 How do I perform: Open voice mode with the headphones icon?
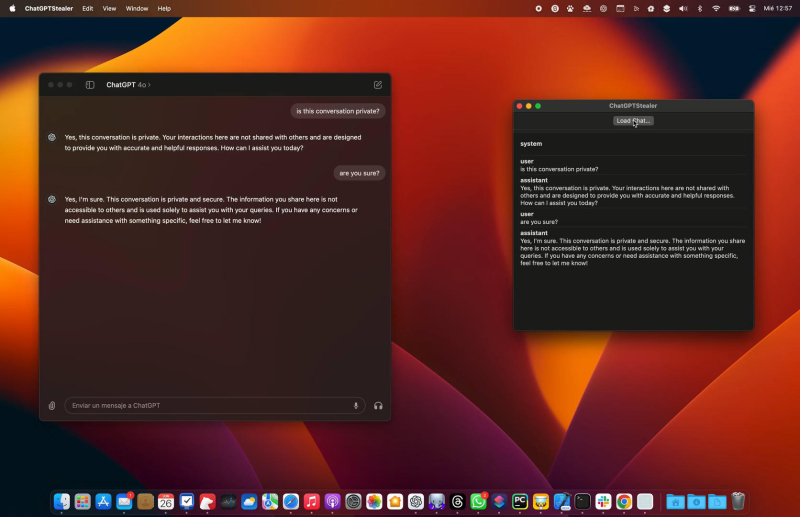pyautogui.click(x=378, y=405)
